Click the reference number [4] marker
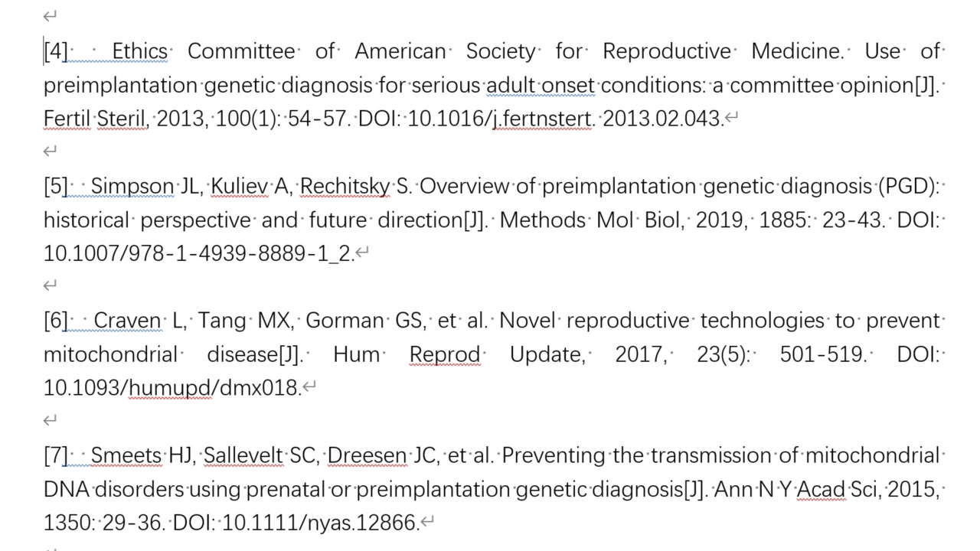Image resolution: width=980 pixels, height=551 pixels. coord(56,51)
